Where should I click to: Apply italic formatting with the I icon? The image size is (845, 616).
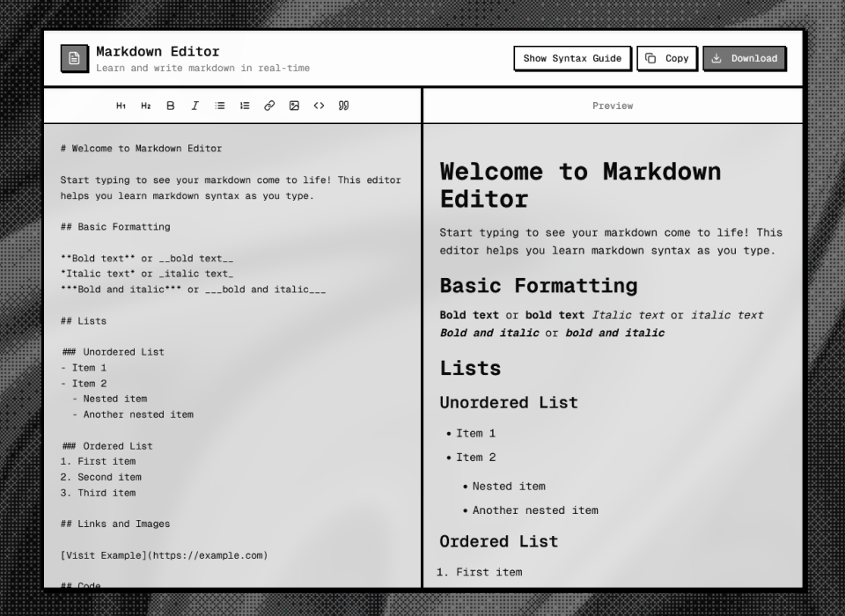click(195, 106)
